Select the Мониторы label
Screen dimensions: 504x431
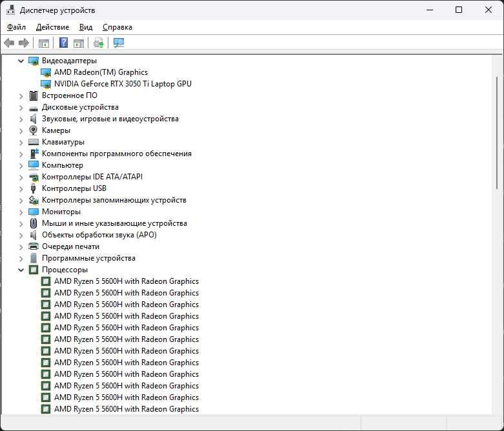61,212
